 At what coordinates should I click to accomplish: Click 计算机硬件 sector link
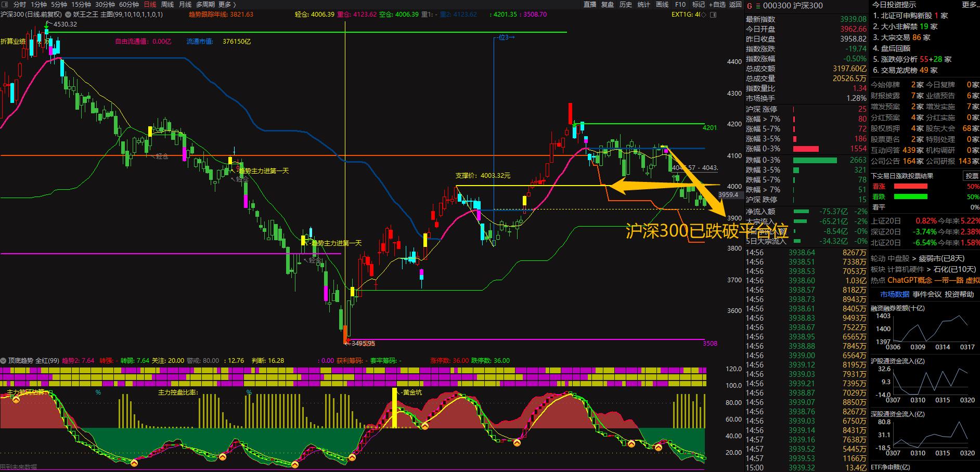pos(906,269)
